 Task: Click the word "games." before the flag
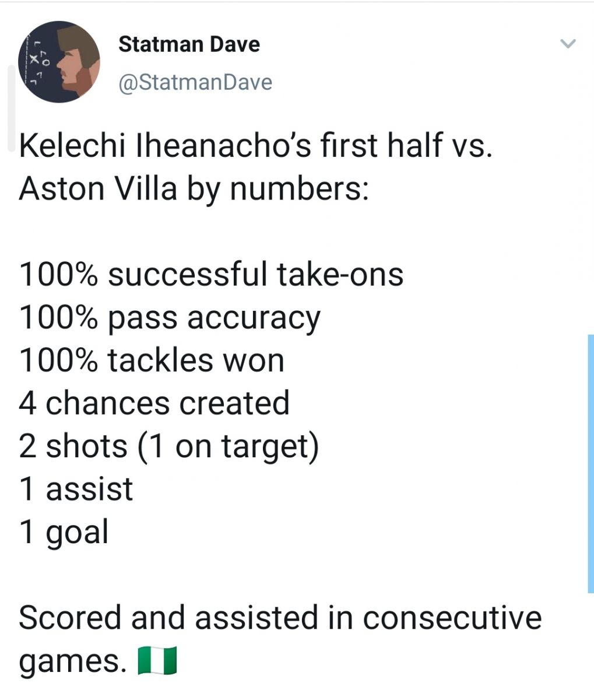click(72, 662)
